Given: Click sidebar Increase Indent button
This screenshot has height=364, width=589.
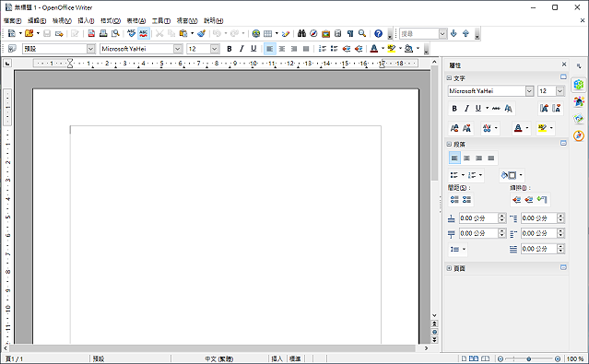Looking at the screenshot, I should tap(517, 199).
